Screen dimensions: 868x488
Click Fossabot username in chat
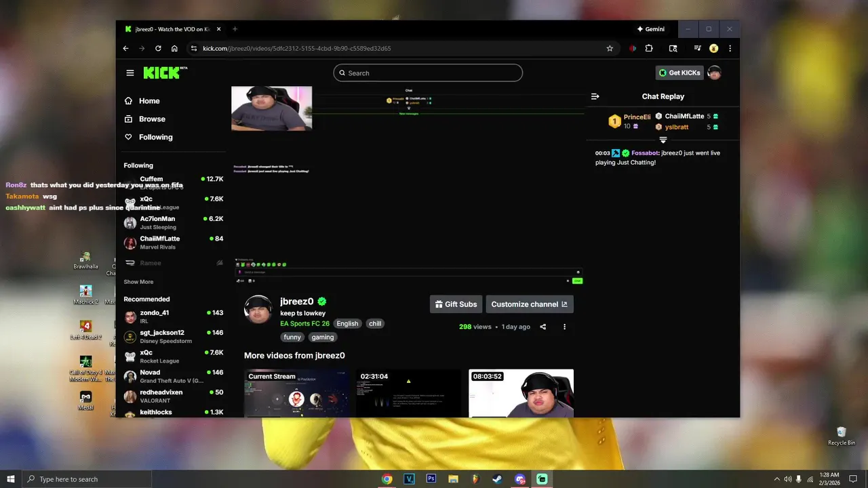click(644, 153)
